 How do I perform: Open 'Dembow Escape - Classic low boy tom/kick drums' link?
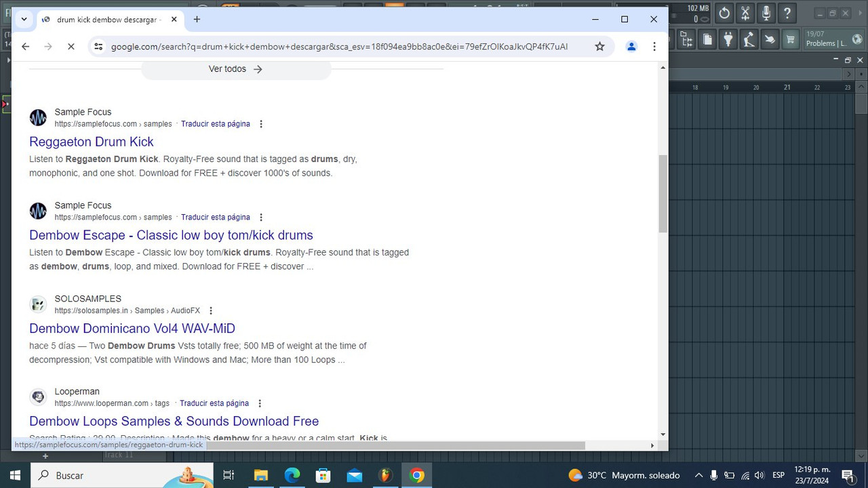click(x=171, y=235)
